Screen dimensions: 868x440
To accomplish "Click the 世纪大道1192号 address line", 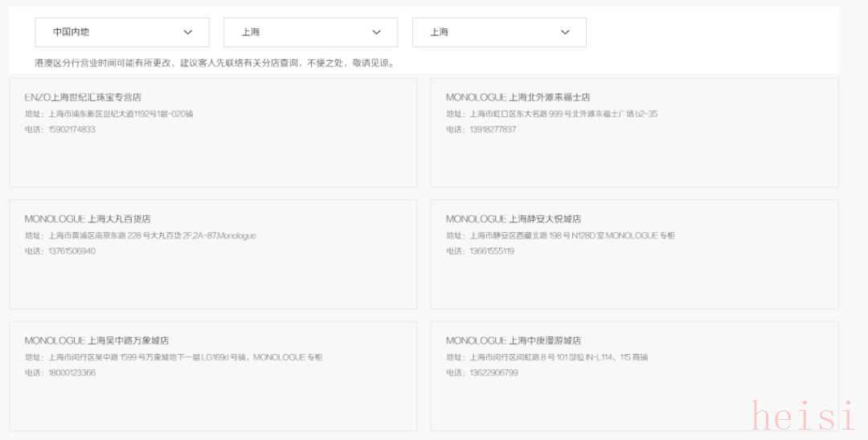I will pos(108,114).
